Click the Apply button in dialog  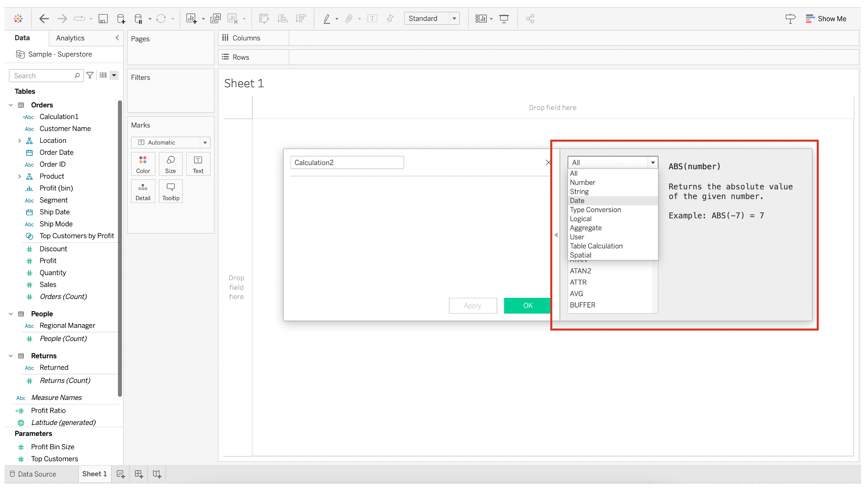coord(472,306)
